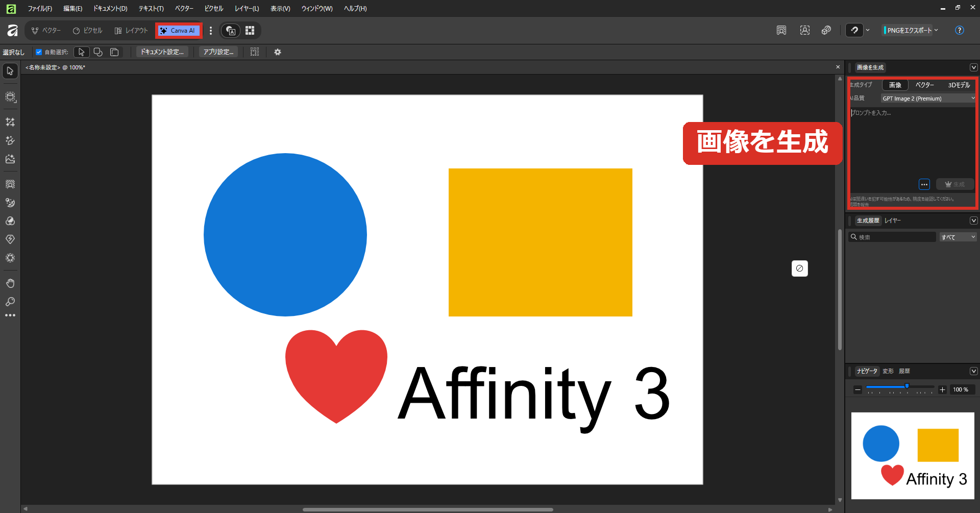Click the dotted selection grid icon in context bar

tap(255, 52)
